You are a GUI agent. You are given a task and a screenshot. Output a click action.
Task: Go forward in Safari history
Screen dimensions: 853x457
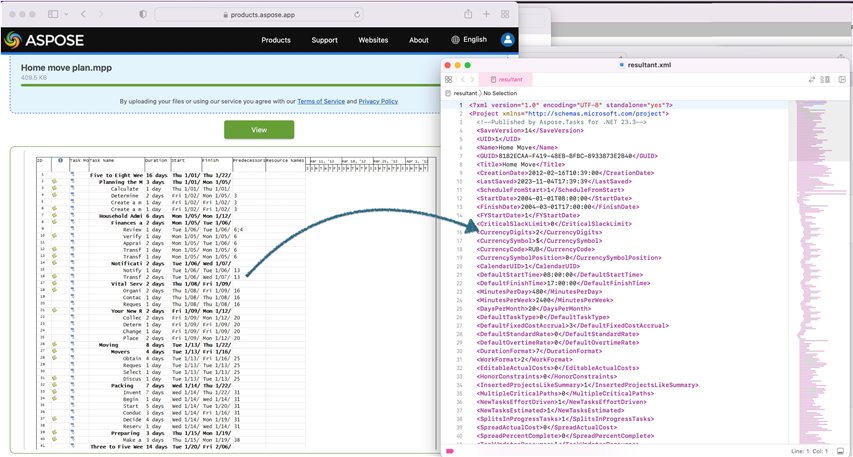click(101, 15)
